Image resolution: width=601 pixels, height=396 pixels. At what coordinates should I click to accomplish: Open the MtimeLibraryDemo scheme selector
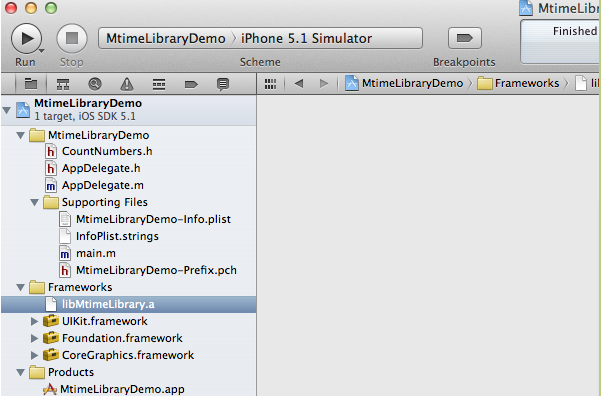[x=166, y=38]
